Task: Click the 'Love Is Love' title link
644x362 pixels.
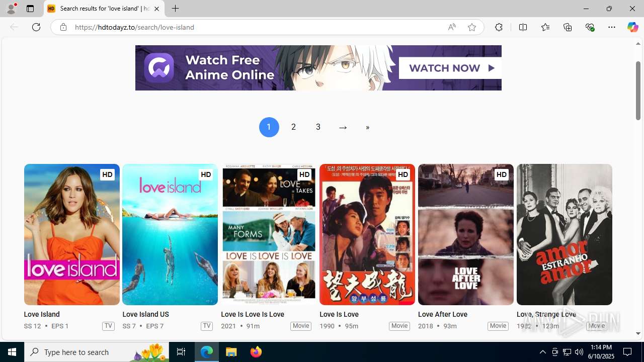Action: click(339, 314)
